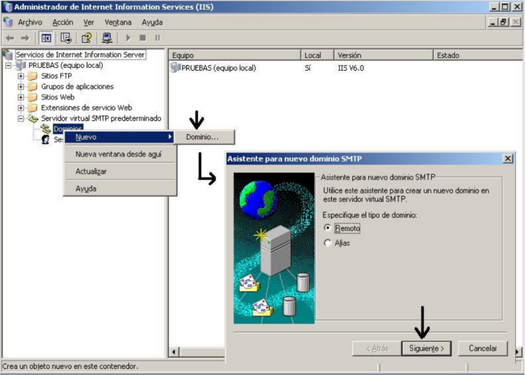Click the disabled Atrás button
525x375 pixels.
(x=377, y=349)
